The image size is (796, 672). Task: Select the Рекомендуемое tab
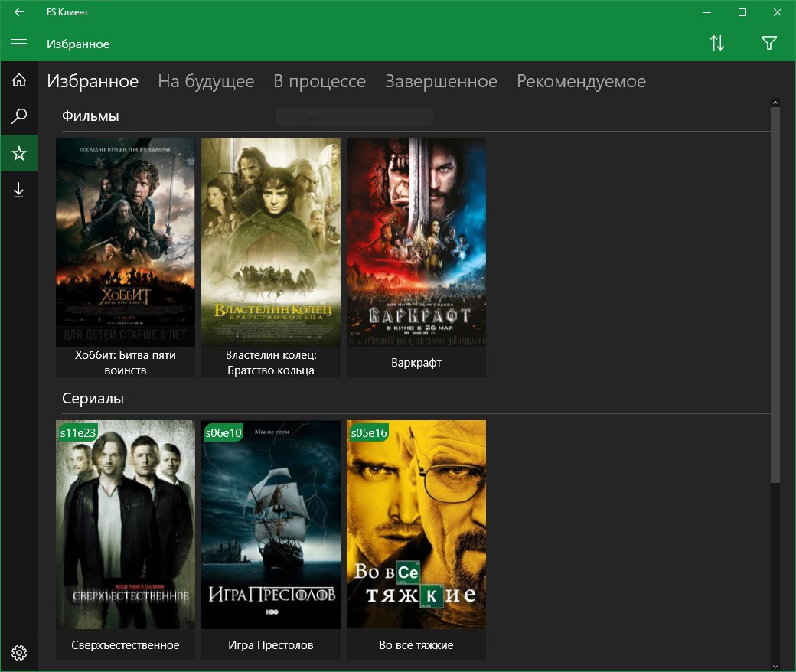pyautogui.click(x=581, y=80)
